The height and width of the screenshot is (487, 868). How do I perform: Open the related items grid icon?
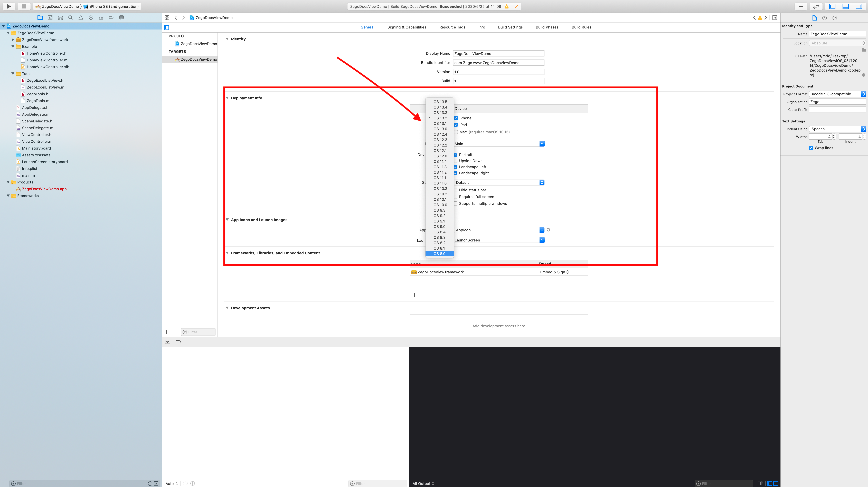coord(167,17)
